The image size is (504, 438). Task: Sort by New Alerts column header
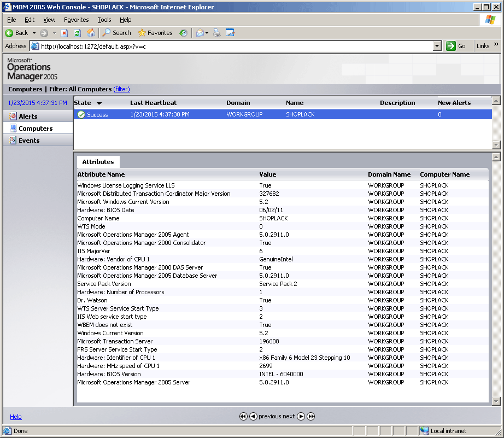[454, 103]
